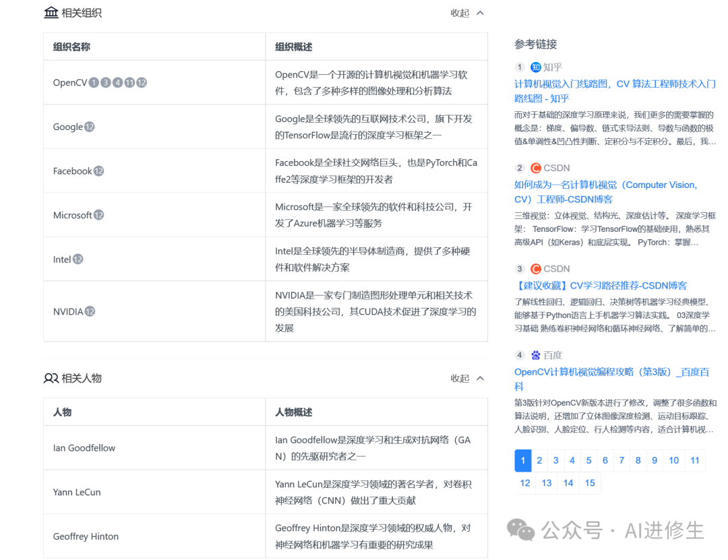Image resolution: width=728 pixels, height=560 pixels.
Task: Click the 相关组织 building icon
Action: click(51, 13)
